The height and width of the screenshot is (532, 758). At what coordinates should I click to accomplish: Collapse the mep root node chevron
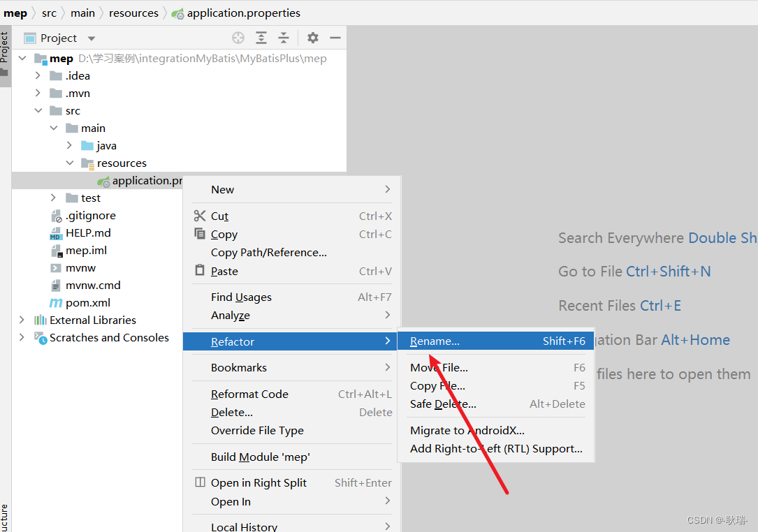(22, 58)
